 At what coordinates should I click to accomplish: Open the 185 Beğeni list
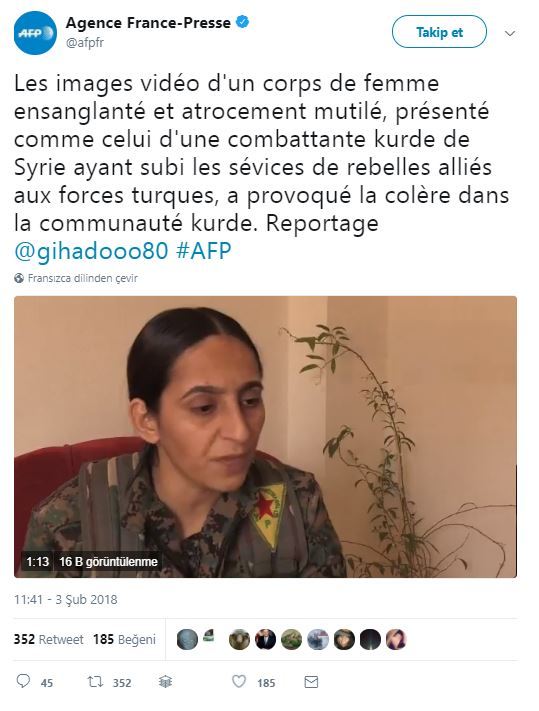tap(124, 639)
